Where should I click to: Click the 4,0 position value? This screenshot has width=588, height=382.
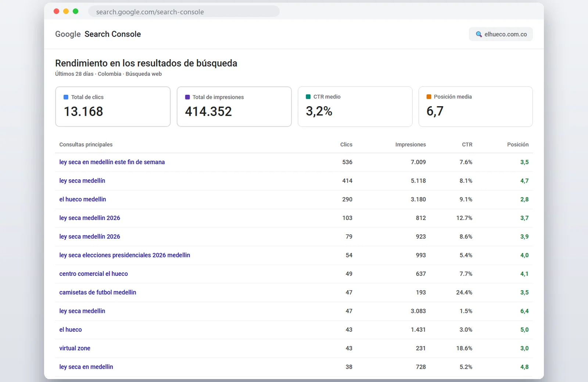[524, 255]
